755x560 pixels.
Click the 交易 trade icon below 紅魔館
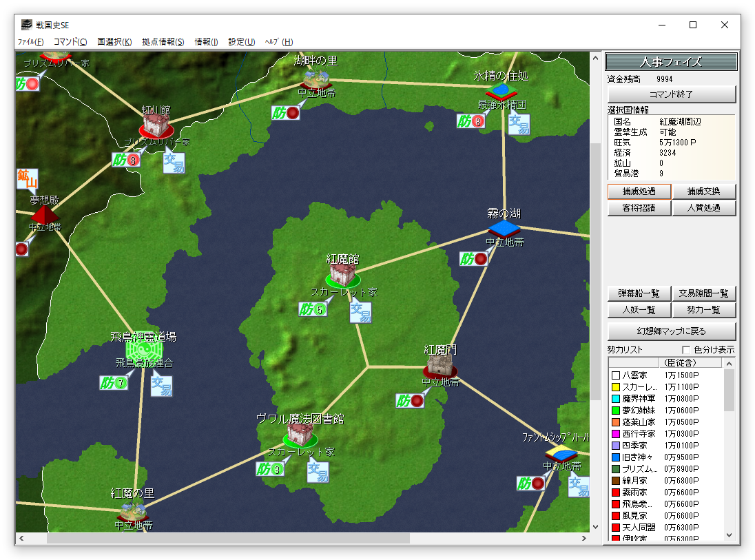[360, 312]
